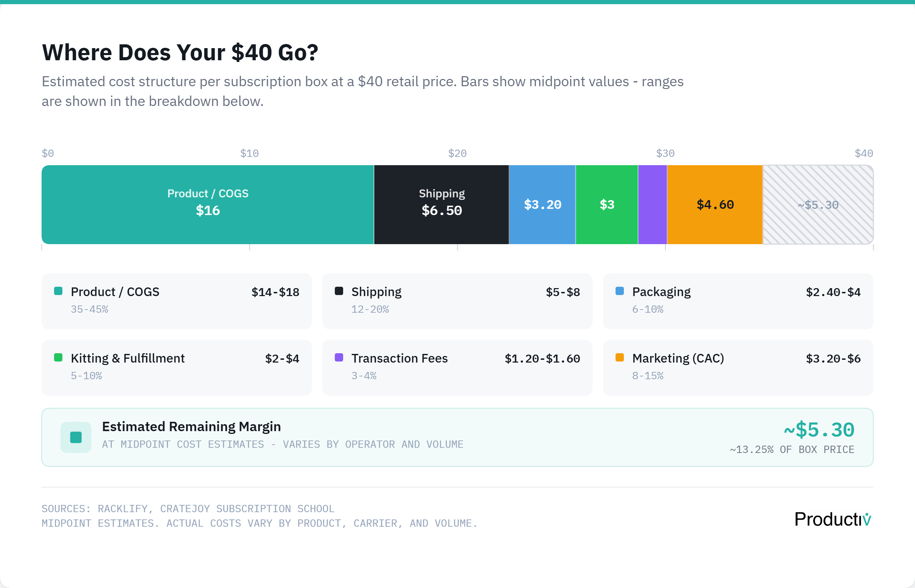Select the Product / COGS $16 bar segment

(x=208, y=205)
